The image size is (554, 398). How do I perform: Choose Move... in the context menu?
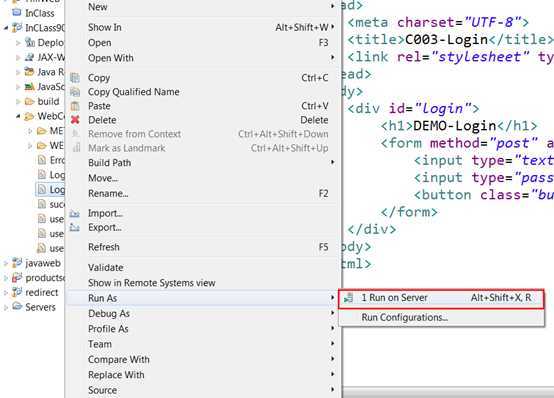point(203,178)
